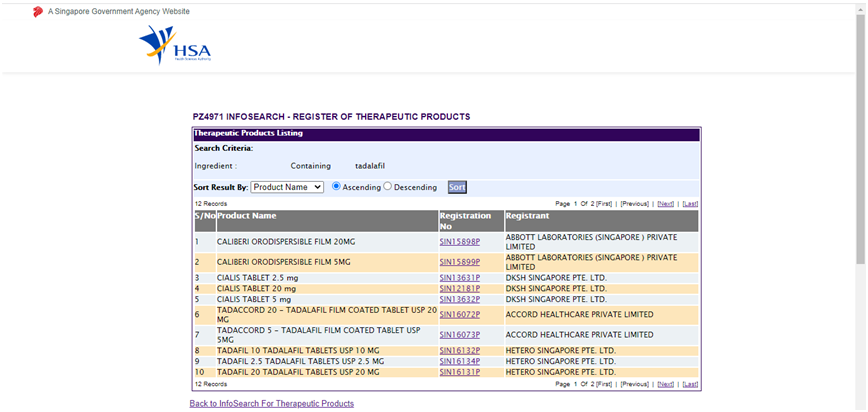Click the Therapeutic Products Listing header bar

447,134
